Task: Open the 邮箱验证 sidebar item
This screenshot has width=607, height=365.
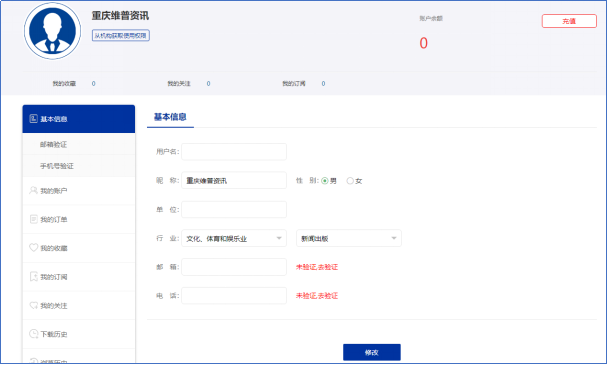Action: pyautogui.click(x=79, y=144)
